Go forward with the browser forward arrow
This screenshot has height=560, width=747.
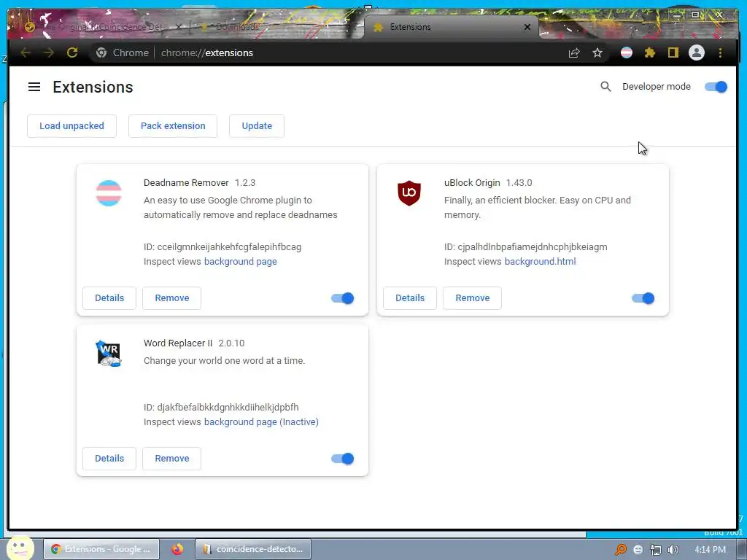49,52
